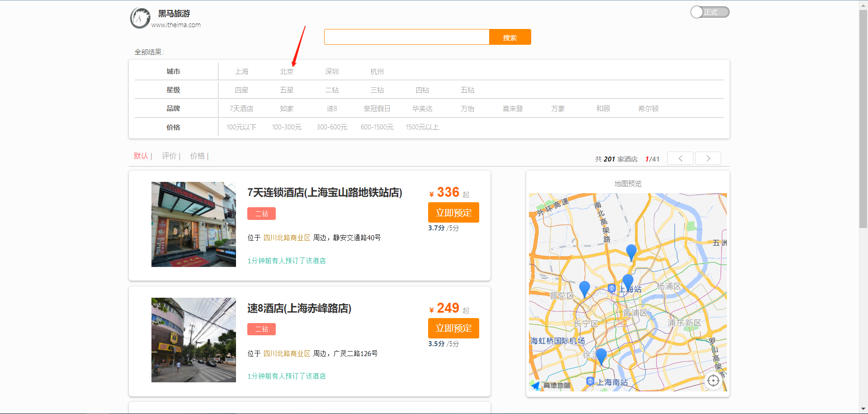Viewport: 868px width, 414px height.
Task: Select 四钻 rating filter
Action: point(422,90)
